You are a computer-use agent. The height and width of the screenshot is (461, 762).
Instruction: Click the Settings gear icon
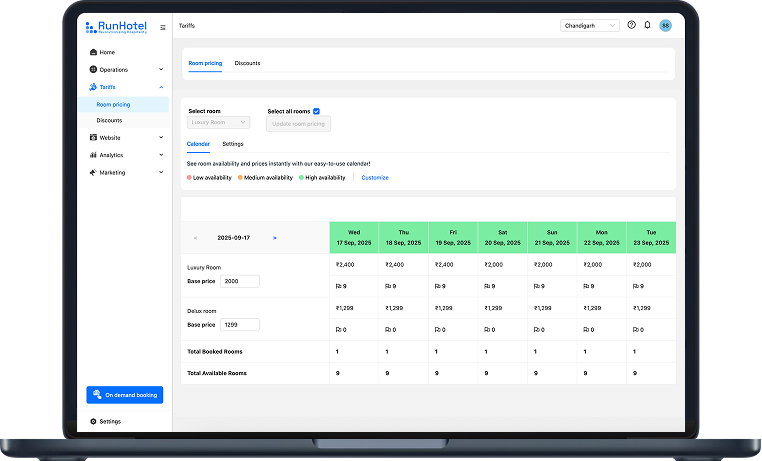click(x=93, y=421)
